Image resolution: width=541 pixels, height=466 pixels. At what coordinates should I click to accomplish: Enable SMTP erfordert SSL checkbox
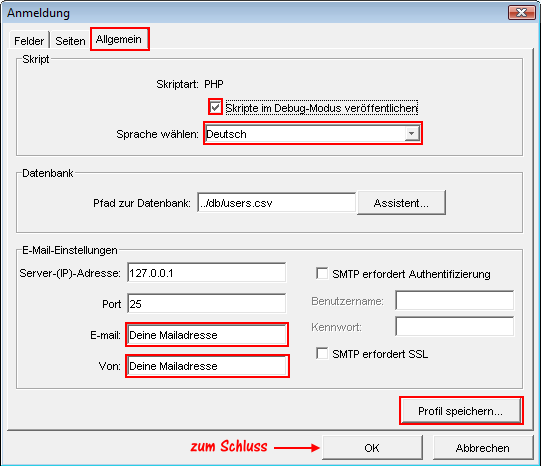(322, 354)
